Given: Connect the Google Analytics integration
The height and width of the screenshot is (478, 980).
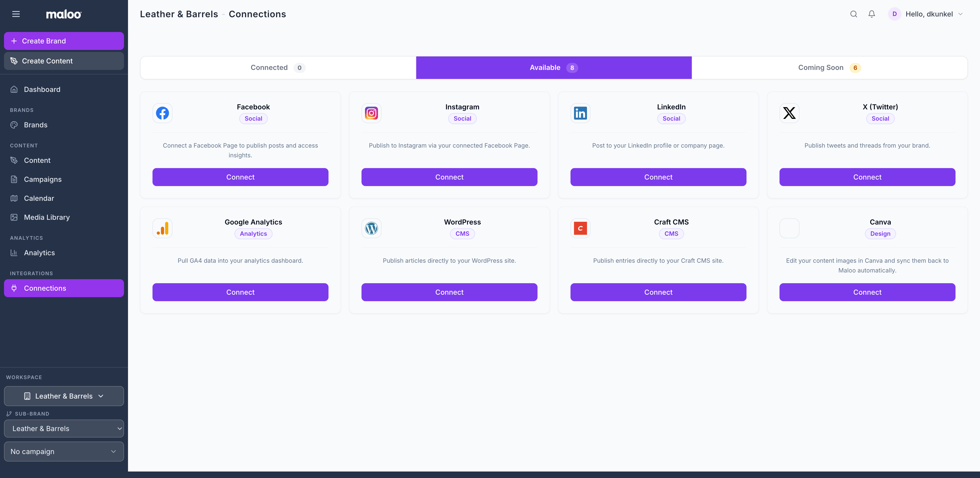Looking at the screenshot, I should pyautogui.click(x=240, y=292).
